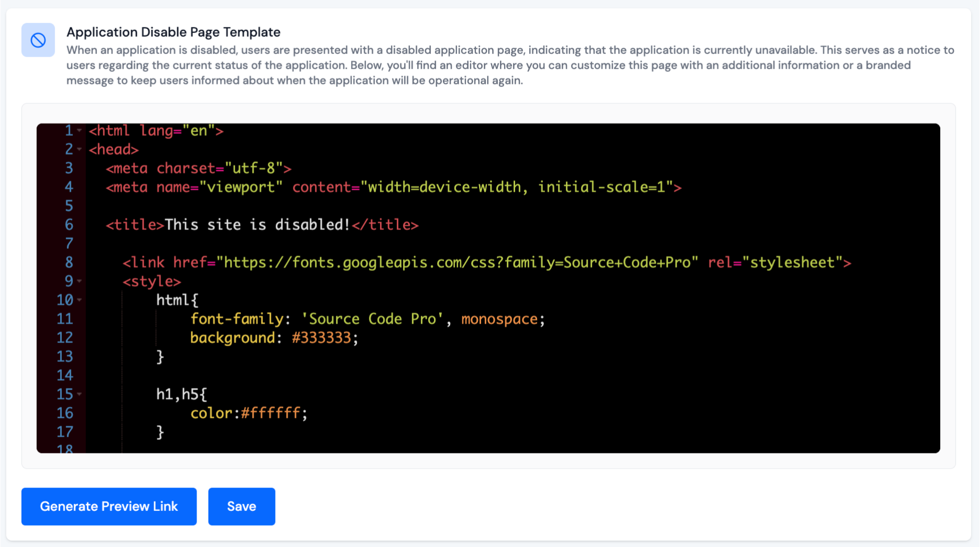Image resolution: width=980 pixels, height=547 pixels.
Task: Click the Google Fonts stylesheet URL
Action: (456, 262)
